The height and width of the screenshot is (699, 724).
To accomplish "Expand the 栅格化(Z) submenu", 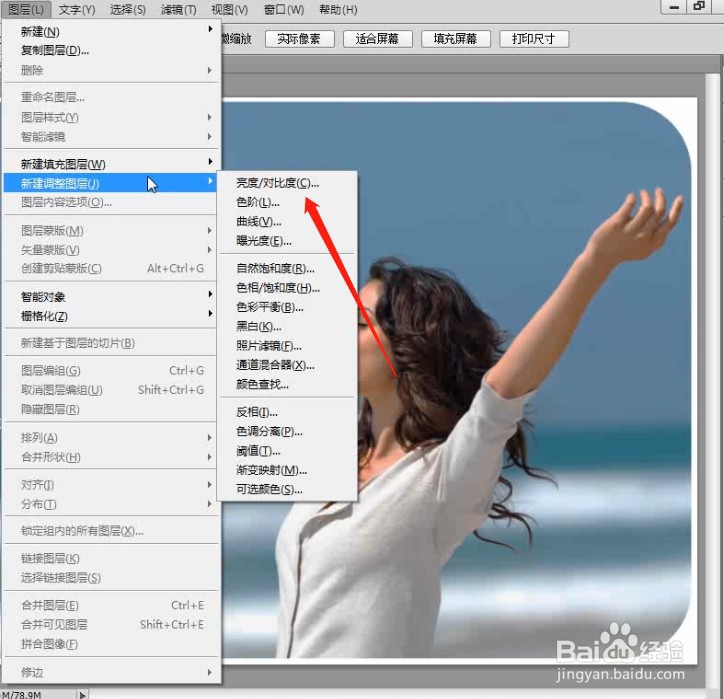I will tap(111, 316).
